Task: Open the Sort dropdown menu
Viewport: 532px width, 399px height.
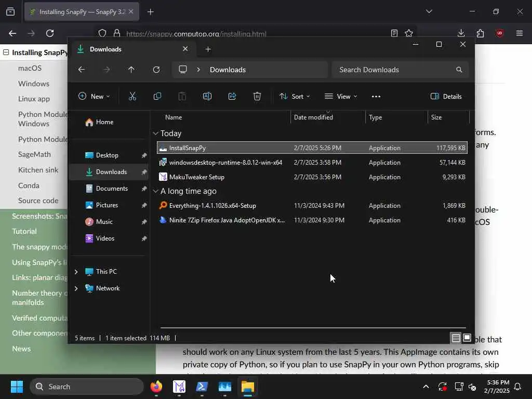Action: pos(295,96)
